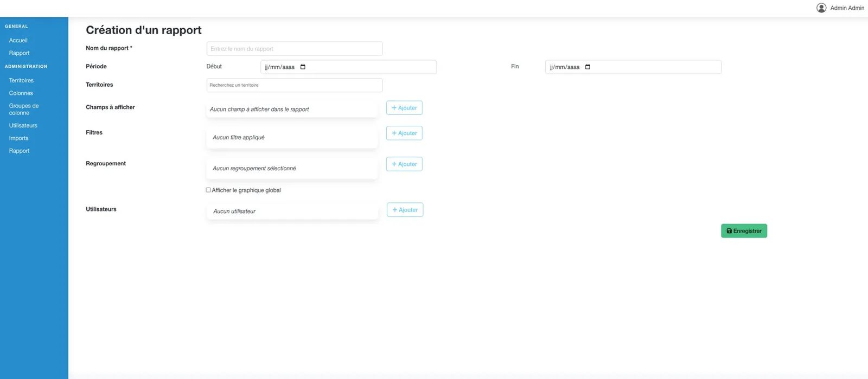Open the calendar picker for Début date
The height and width of the screenshot is (379, 868).
pos(303,67)
